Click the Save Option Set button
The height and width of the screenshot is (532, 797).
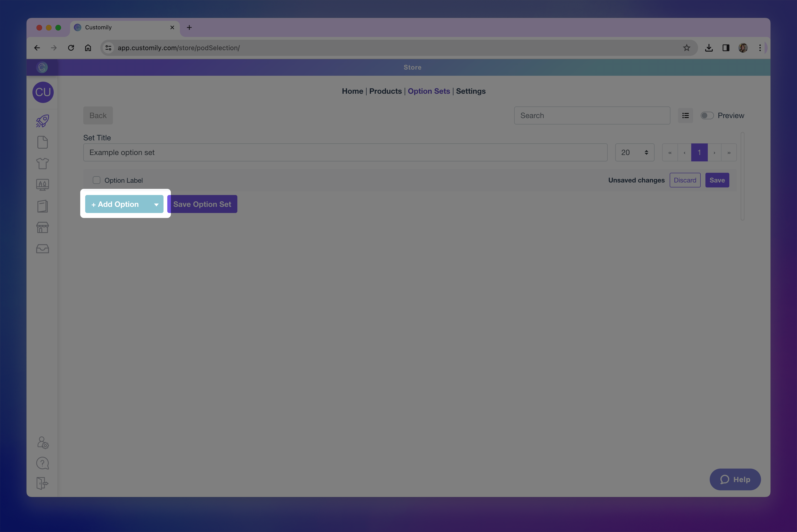202,204
